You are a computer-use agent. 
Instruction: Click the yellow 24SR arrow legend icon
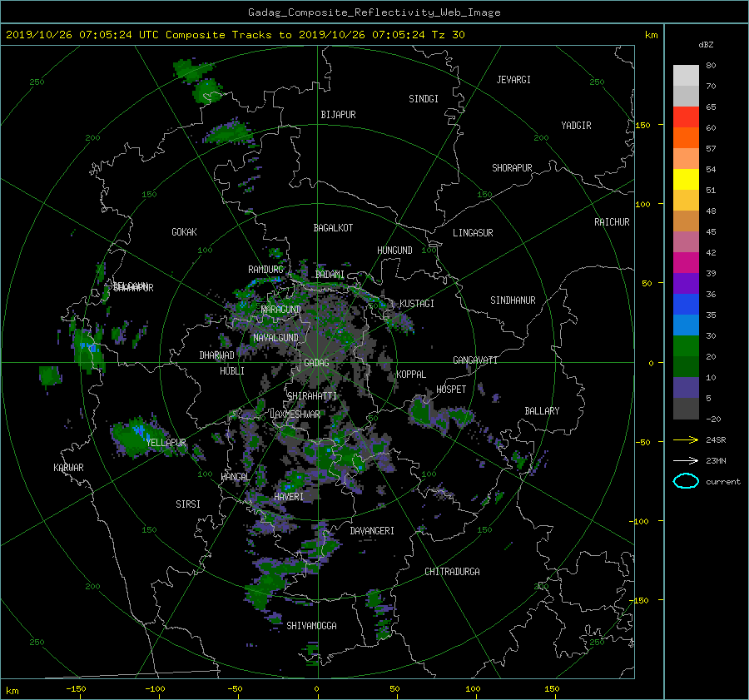coord(686,439)
